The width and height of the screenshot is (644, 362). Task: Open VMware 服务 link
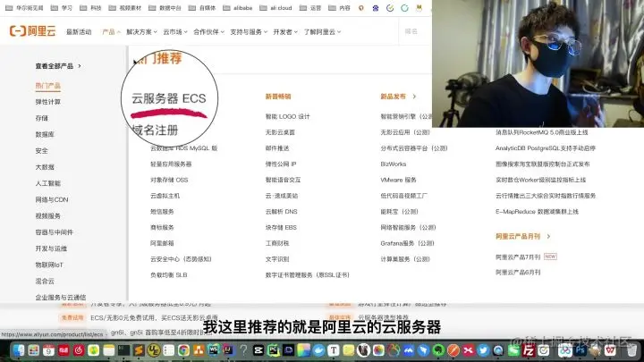pos(398,180)
